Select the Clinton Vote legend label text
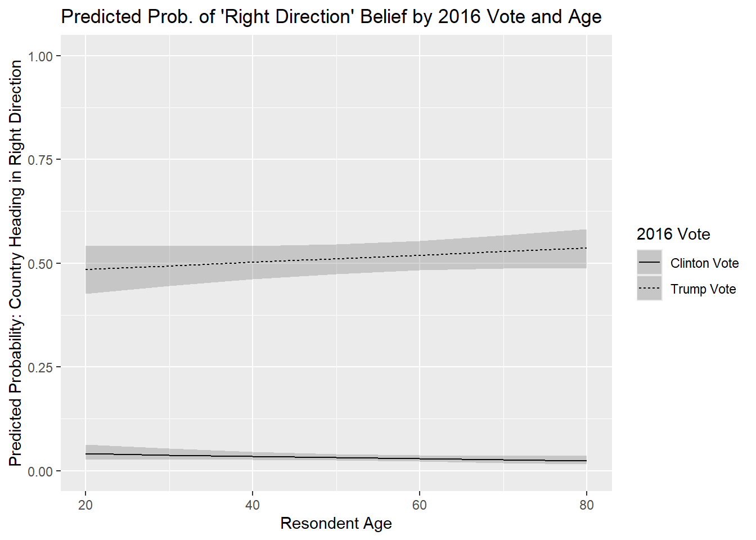This screenshot has height=540, width=756. [704, 263]
